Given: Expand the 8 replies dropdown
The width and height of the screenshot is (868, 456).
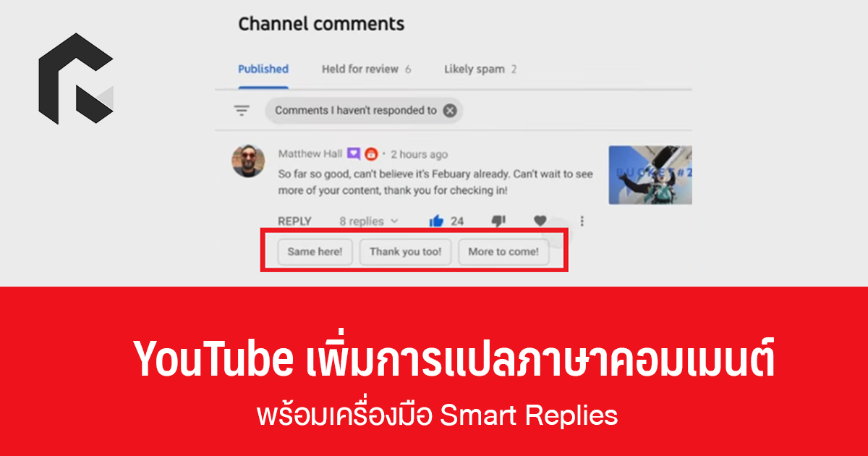Looking at the screenshot, I should click(369, 221).
